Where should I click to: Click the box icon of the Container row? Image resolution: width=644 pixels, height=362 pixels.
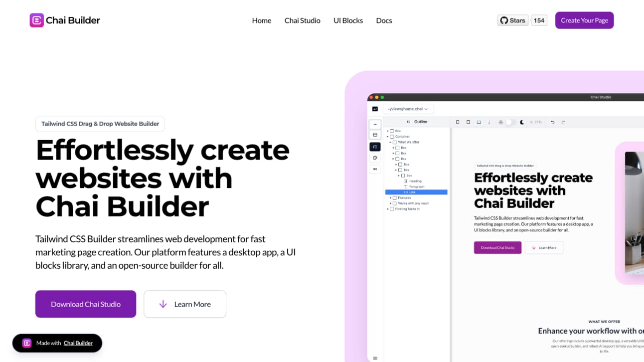(392, 137)
